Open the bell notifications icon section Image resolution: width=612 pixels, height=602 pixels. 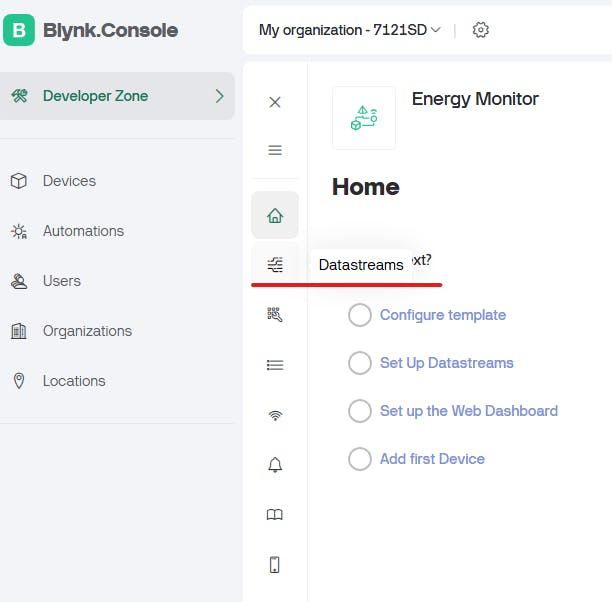(x=275, y=465)
